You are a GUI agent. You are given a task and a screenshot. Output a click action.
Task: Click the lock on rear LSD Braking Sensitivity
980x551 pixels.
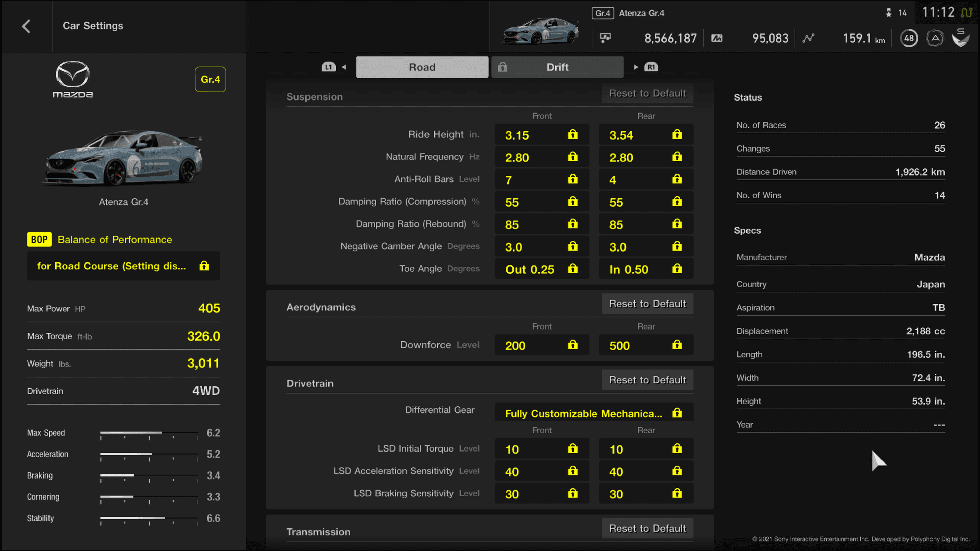coord(677,494)
